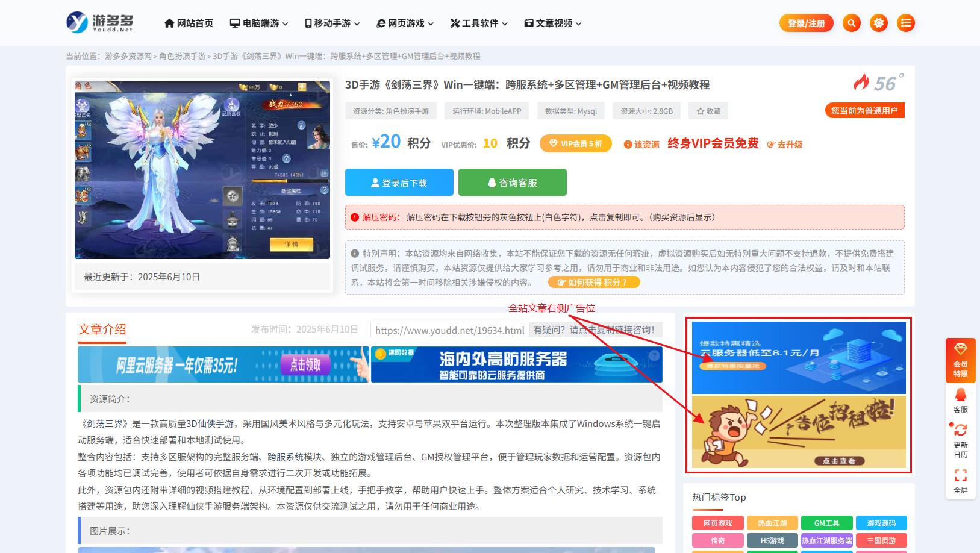Open 游多多资源网 breadcrumb link
This screenshot has height=553, width=980.
click(x=128, y=56)
